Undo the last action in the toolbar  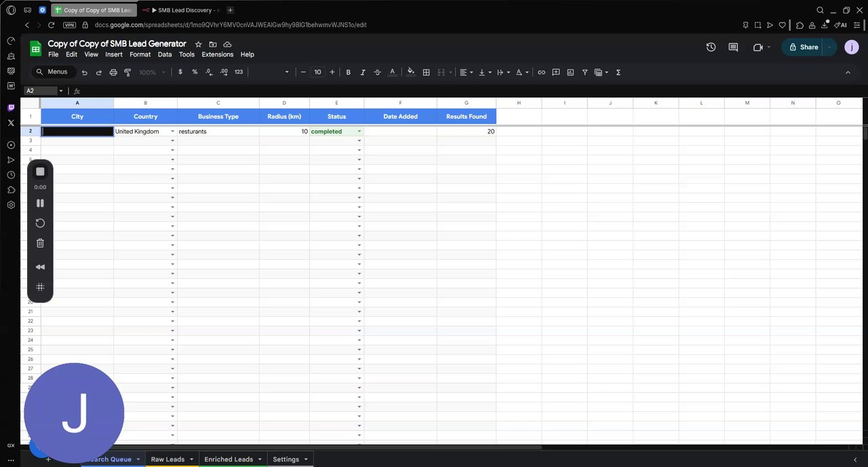pyautogui.click(x=85, y=72)
